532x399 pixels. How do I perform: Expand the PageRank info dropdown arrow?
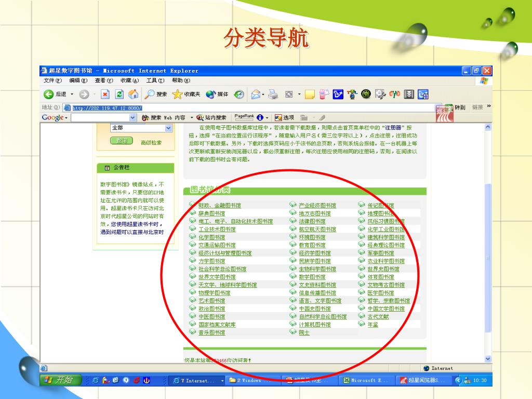[x=268, y=118]
